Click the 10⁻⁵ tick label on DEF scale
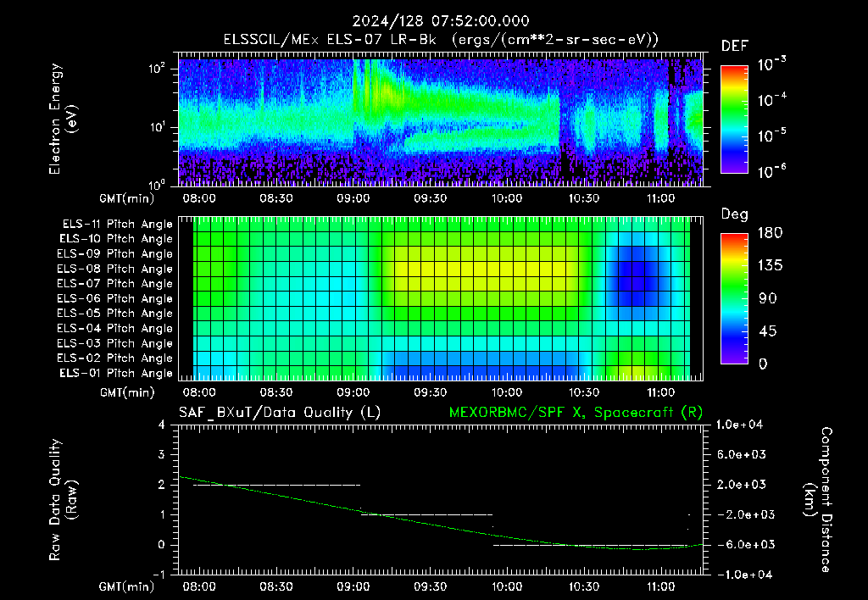This screenshot has width=868, height=600. (771, 136)
